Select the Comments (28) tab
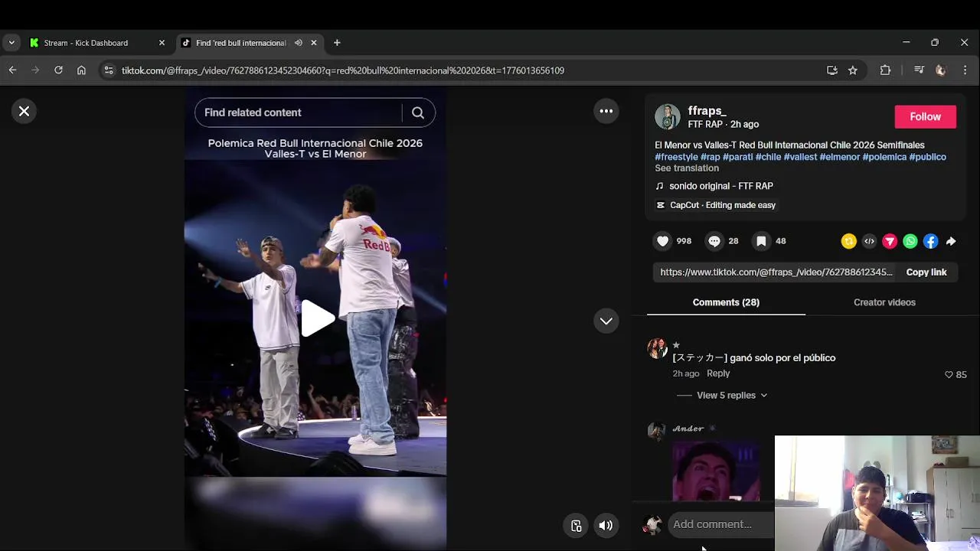This screenshot has height=551, width=980. point(726,302)
